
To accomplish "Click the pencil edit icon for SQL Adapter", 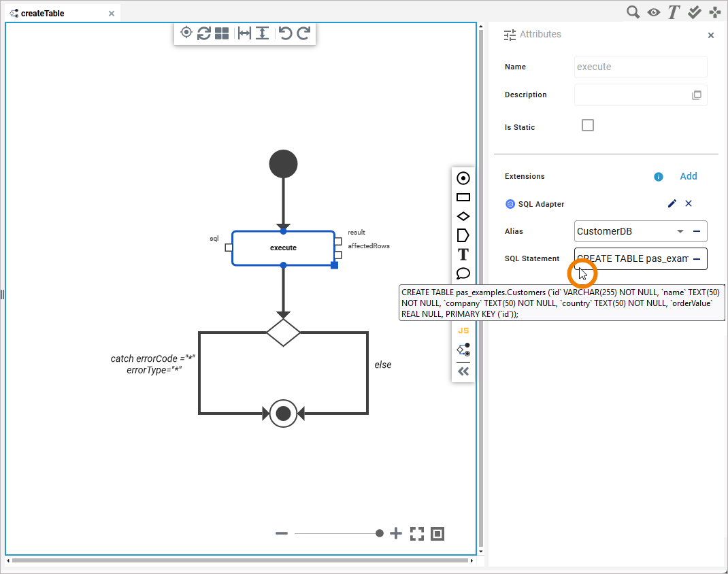I will tap(672, 204).
